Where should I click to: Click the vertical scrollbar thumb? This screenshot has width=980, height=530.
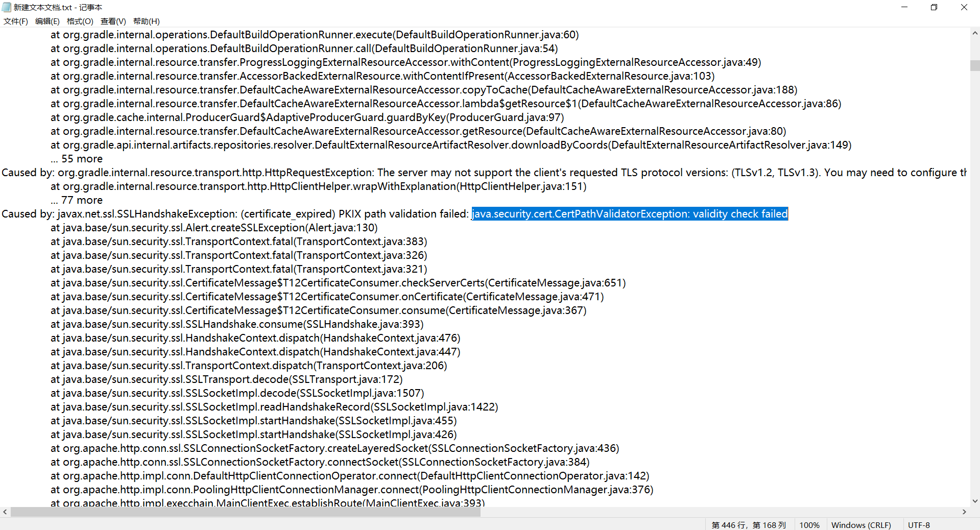[x=975, y=65]
